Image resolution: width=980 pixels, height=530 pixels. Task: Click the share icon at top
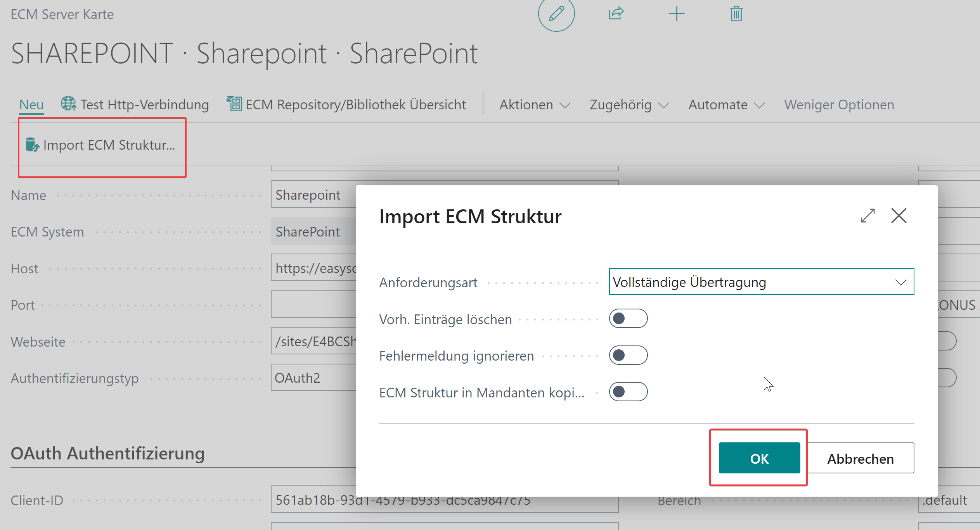(616, 14)
